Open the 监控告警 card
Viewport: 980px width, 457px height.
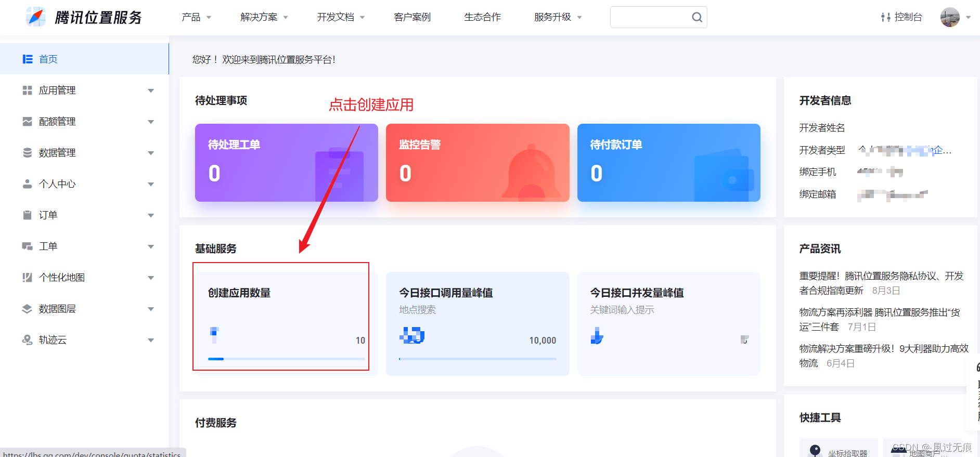point(478,163)
